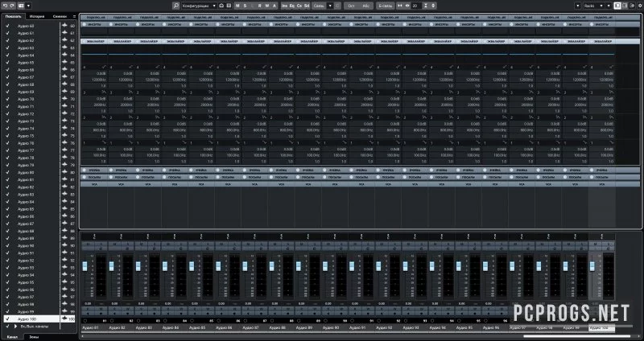The image size is (644, 341).
Task: Toggle visibility checkmark for Аудио 100
Action: pos(7,318)
